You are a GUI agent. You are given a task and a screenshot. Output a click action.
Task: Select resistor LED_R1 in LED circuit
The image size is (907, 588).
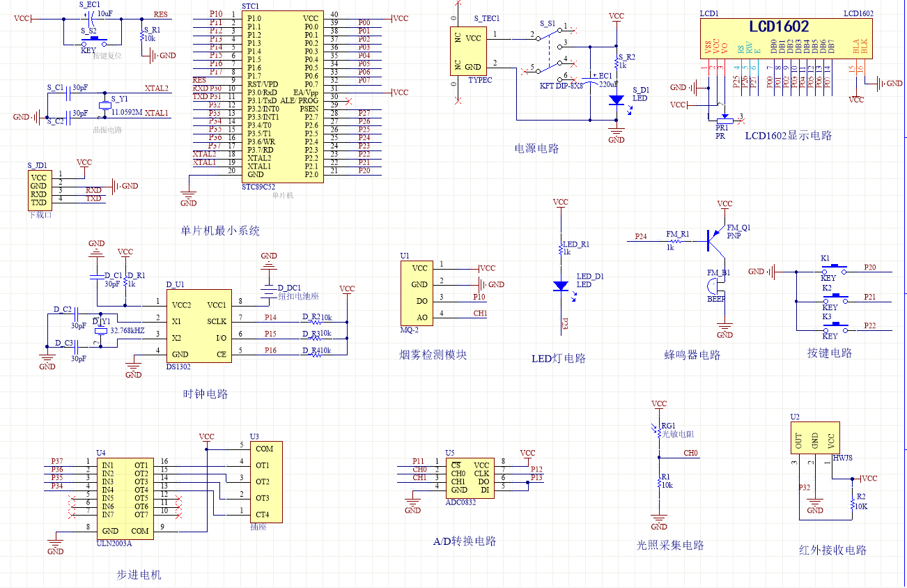click(561, 250)
